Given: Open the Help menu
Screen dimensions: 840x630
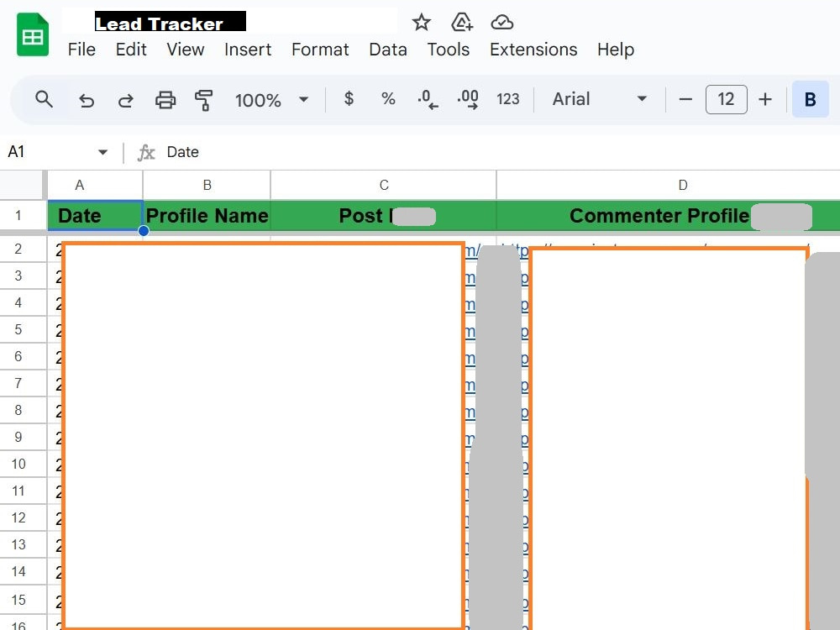Looking at the screenshot, I should [616, 50].
